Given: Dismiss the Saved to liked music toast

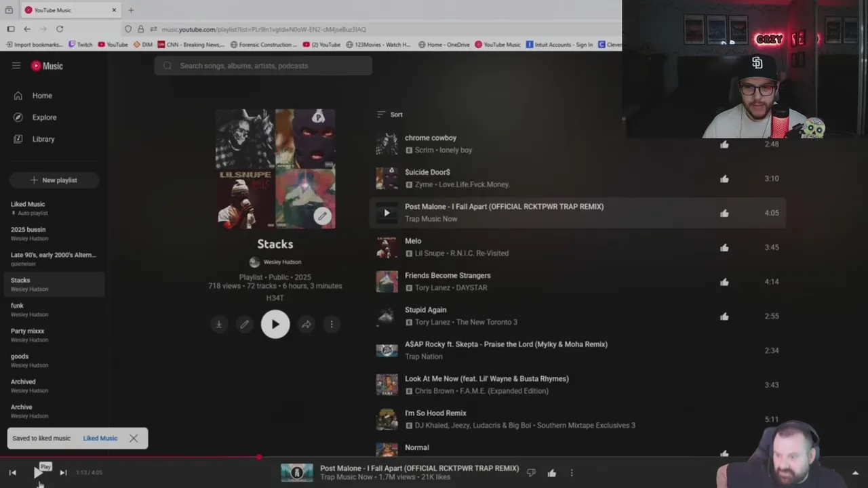Looking at the screenshot, I should (x=134, y=439).
